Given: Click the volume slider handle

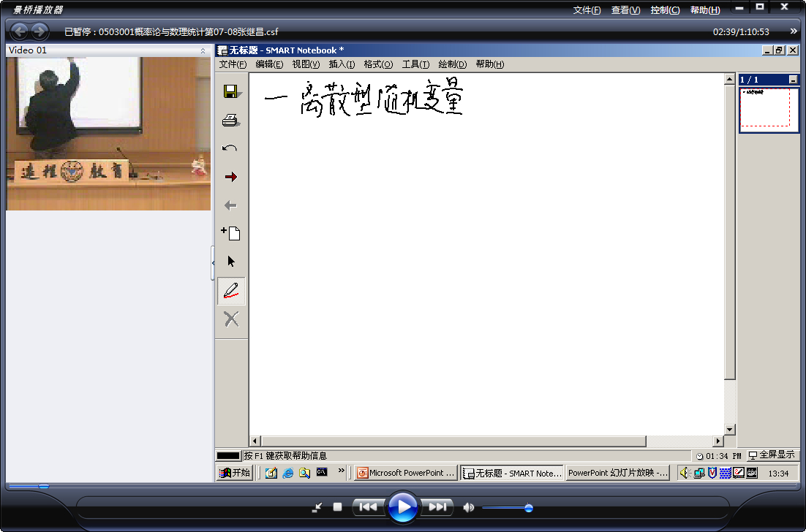Looking at the screenshot, I should tap(528, 508).
